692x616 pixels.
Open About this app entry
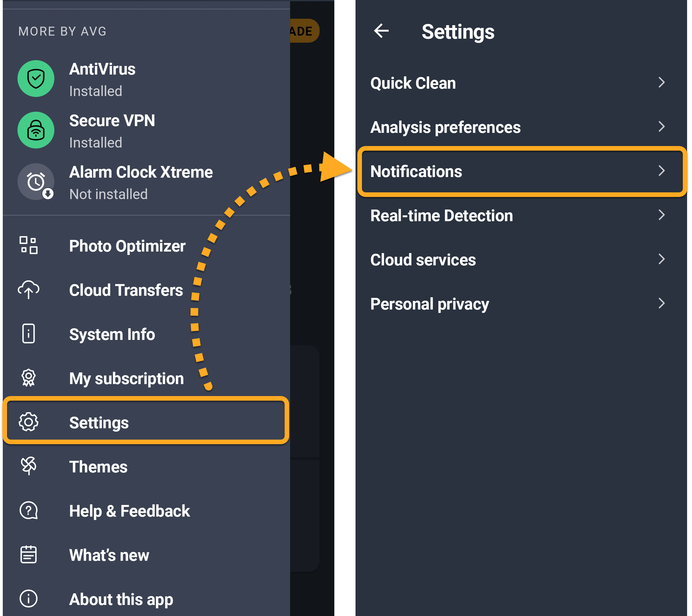point(121,599)
